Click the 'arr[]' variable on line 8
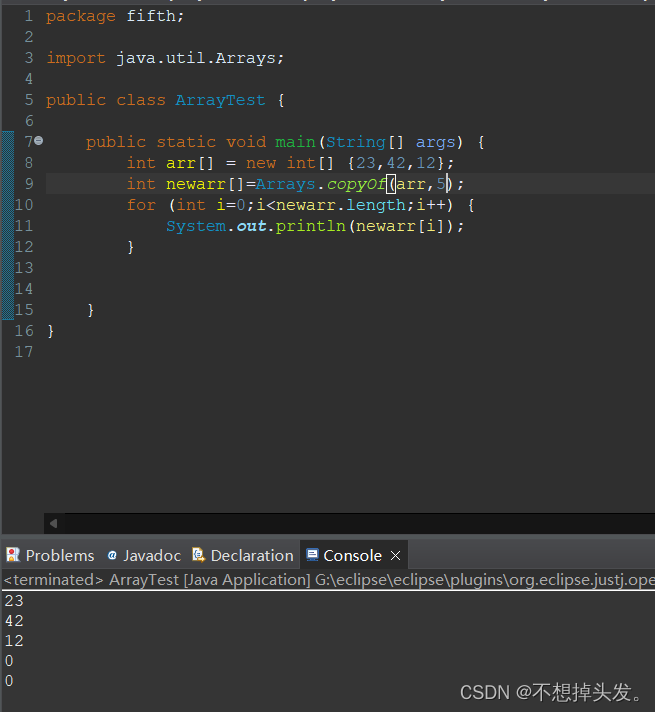The image size is (655, 712). coord(190,163)
